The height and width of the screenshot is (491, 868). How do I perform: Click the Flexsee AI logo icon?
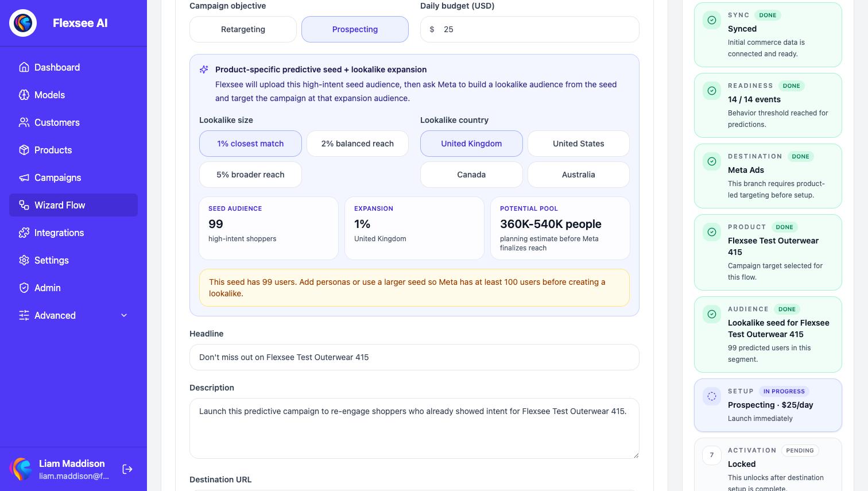(23, 23)
